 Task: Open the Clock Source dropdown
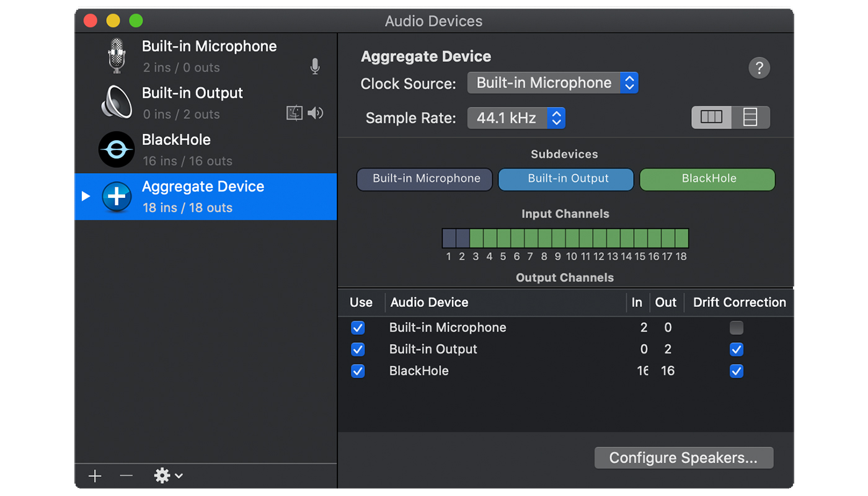552,83
